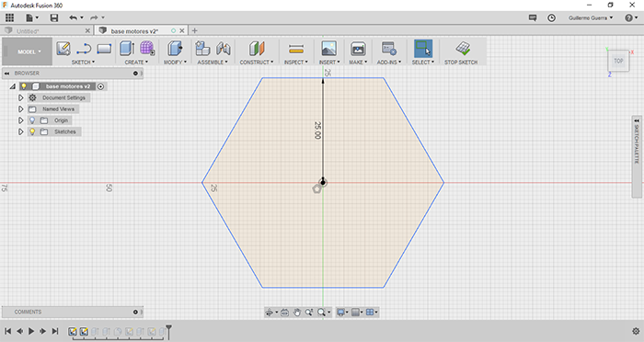Viewport: 644px width, 342px height.
Task: Open the data panel grid icon
Action: 9,17
